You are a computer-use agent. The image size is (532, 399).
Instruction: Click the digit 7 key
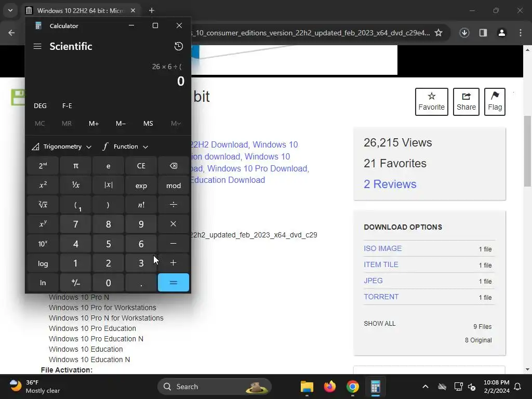point(76,224)
